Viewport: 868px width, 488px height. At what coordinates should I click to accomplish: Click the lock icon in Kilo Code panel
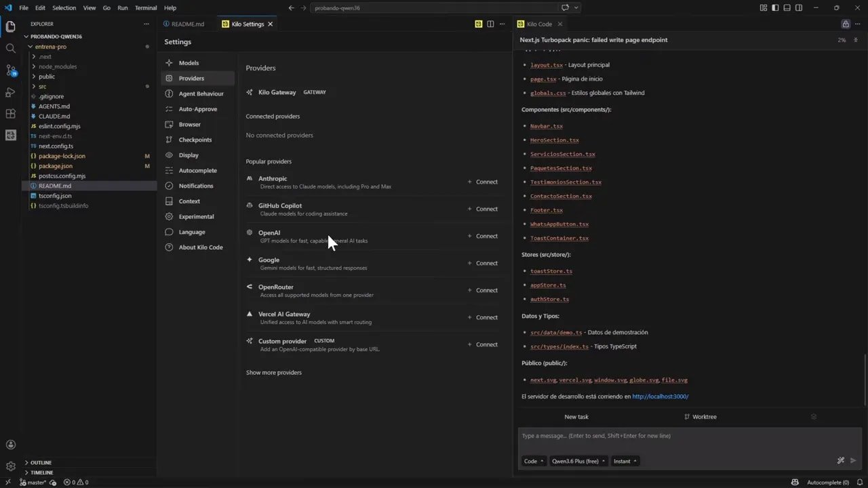point(846,24)
